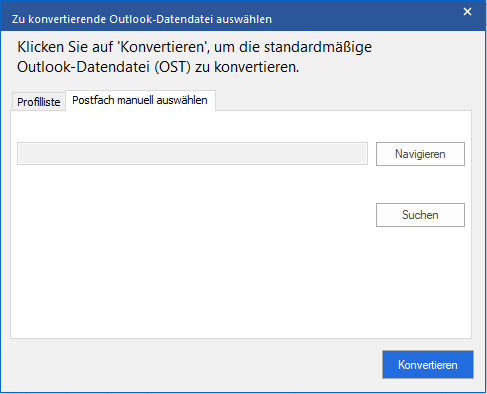Click the white X in the title bar
Viewport: 487px width, 394px height.
(467, 12)
